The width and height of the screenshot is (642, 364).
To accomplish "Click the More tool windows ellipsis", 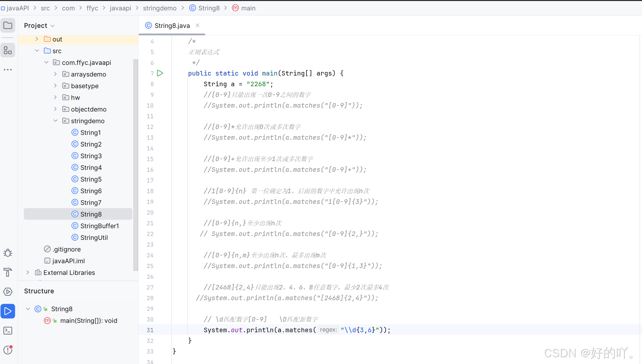I will tap(8, 70).
